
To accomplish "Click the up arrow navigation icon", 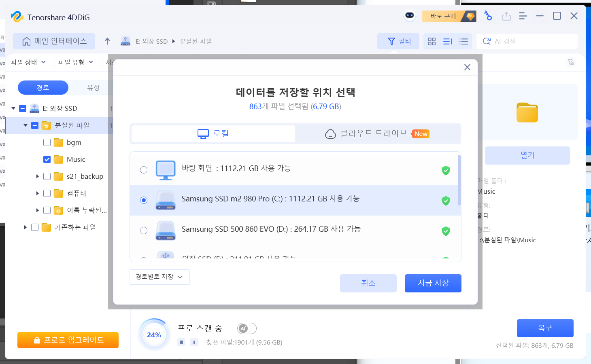I will (x=107, y=41).
